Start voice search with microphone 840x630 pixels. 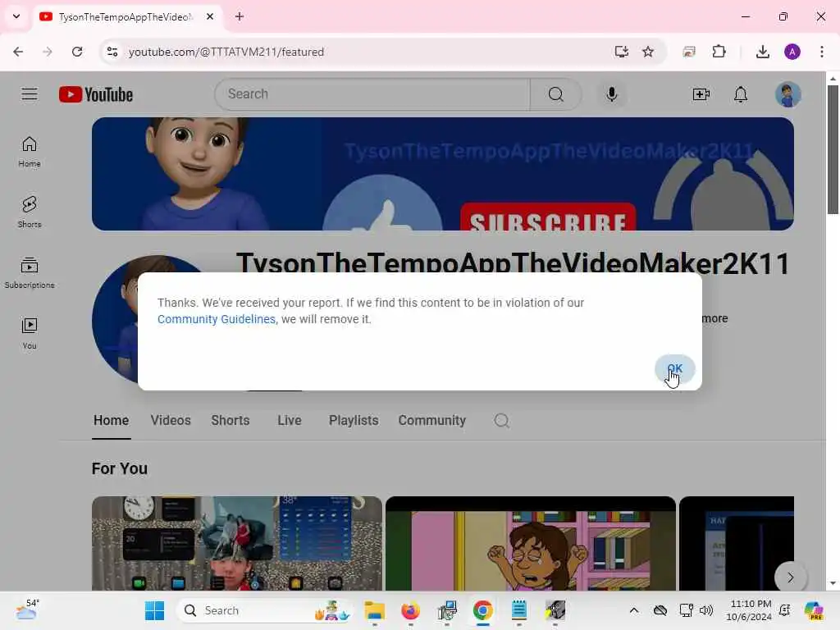pos(611,94)
